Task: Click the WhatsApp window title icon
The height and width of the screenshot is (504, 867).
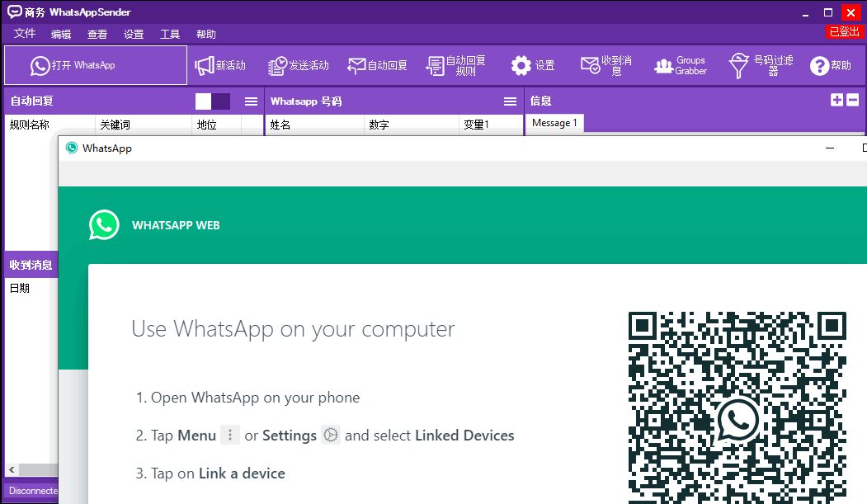Action: [72, 148]
